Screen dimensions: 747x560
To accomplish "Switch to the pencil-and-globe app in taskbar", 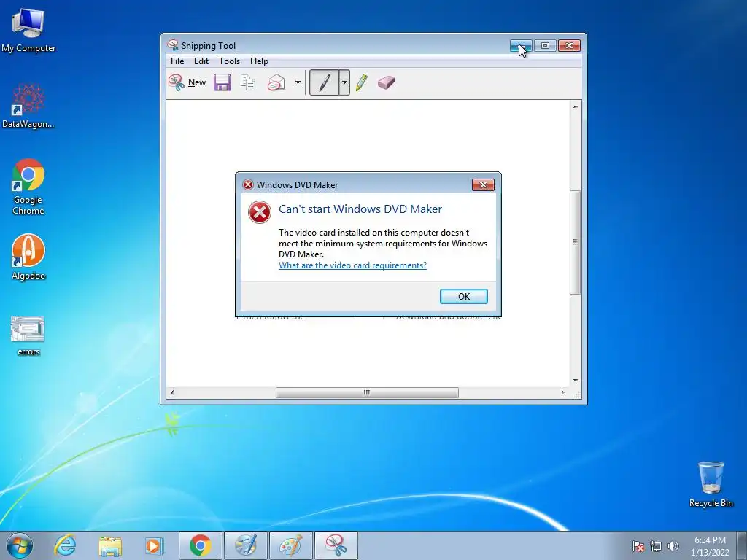I will coord(246,545).
